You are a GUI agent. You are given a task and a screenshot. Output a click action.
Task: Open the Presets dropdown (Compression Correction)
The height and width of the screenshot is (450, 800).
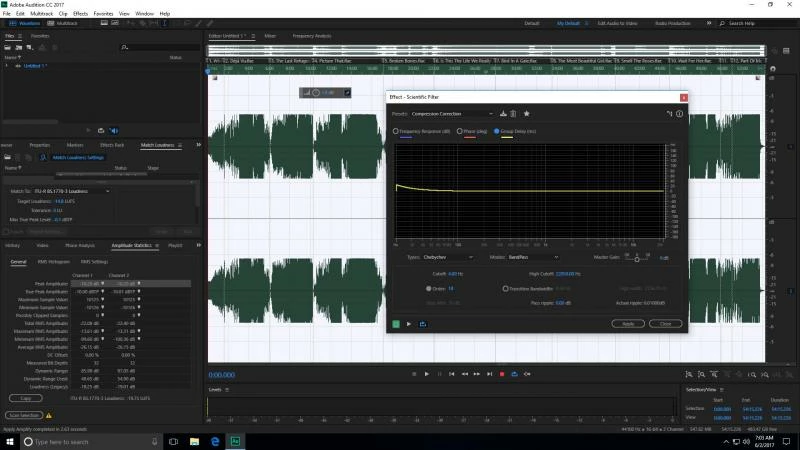point(452,114)
